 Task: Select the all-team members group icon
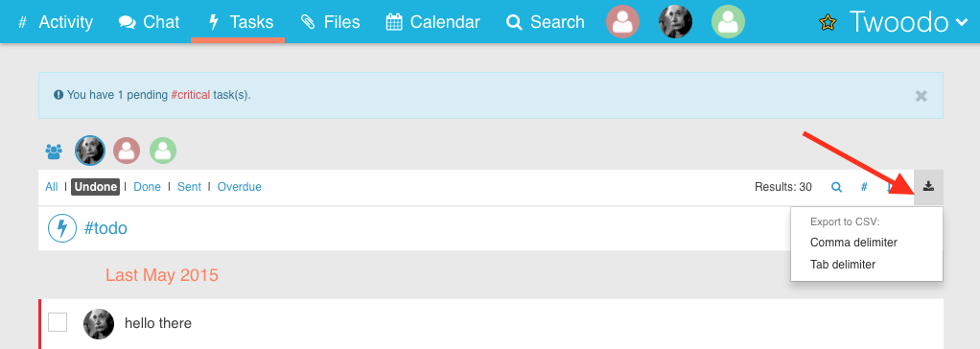(x=54, y=151)
